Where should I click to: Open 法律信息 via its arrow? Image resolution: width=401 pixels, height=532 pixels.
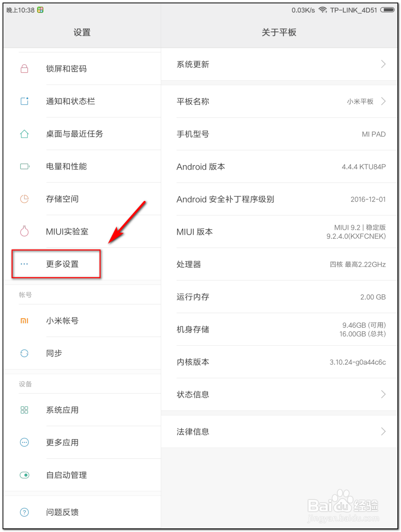(x=383, y=431)
